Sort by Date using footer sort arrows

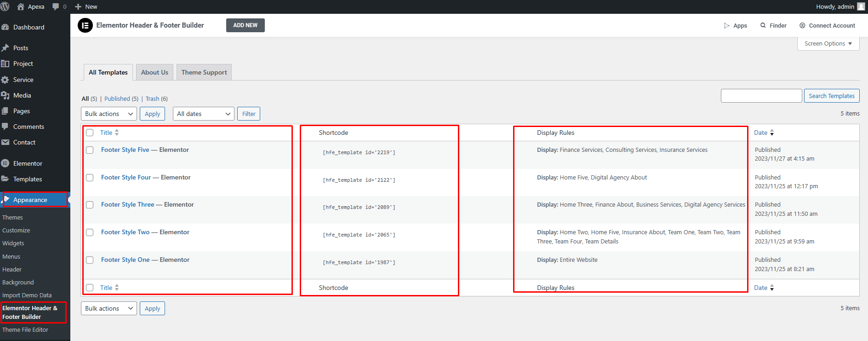click(772, 288)
